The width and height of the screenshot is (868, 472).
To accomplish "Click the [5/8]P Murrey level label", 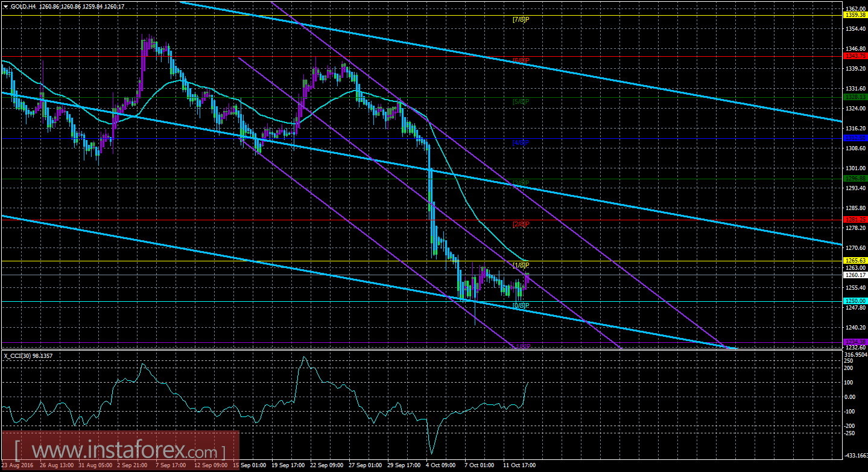I will pyautogui.click(x=521, y=101).
